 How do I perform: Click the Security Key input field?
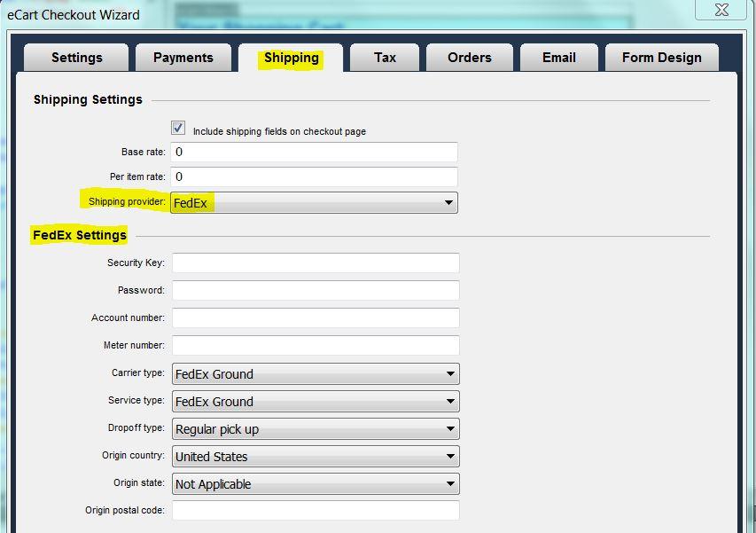point(316,263)
